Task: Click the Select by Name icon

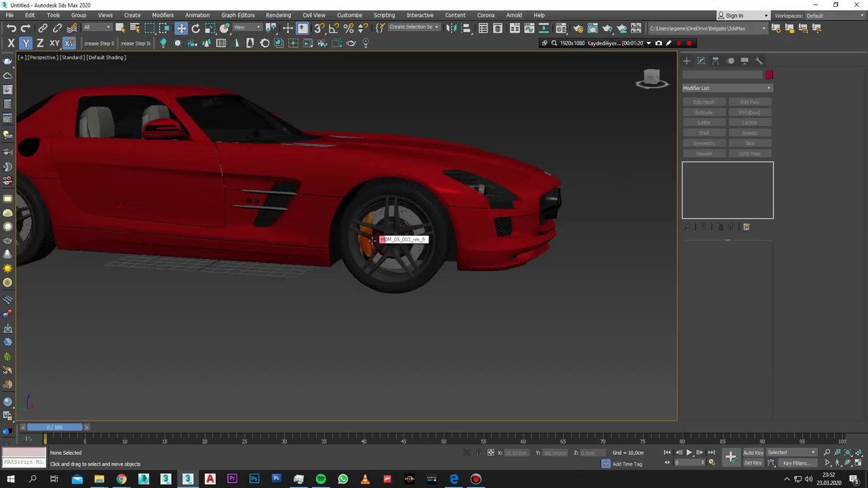Action: [135, 28]
